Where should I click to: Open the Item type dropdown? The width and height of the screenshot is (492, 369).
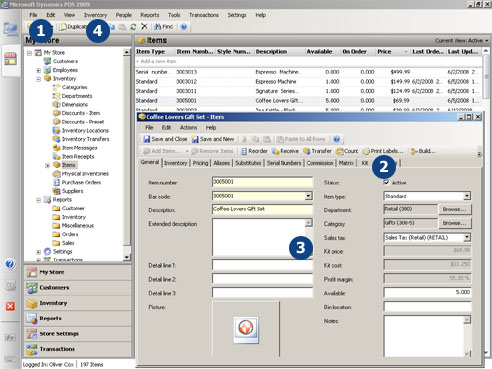tap(467, 196)
